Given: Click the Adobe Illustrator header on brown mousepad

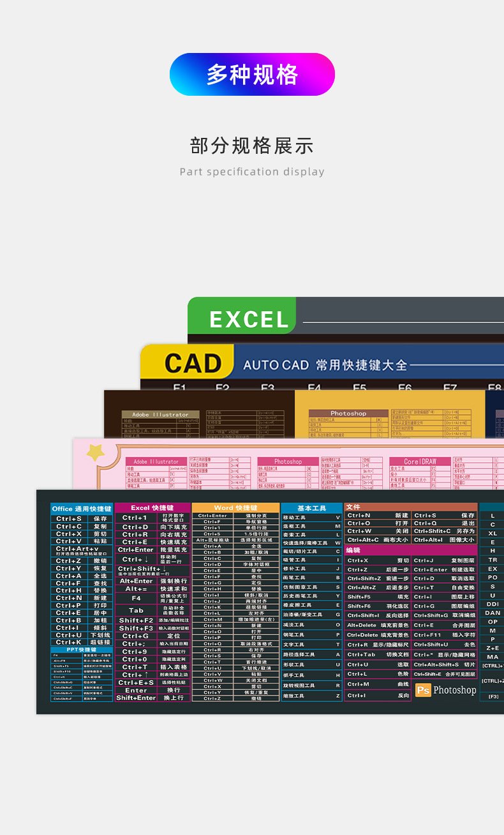Looking at the screenshot, I should point(160,414).
